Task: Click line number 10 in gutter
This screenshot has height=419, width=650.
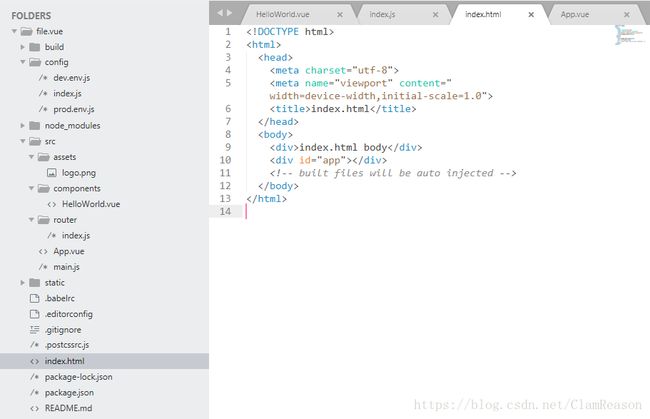Action: 226,160
